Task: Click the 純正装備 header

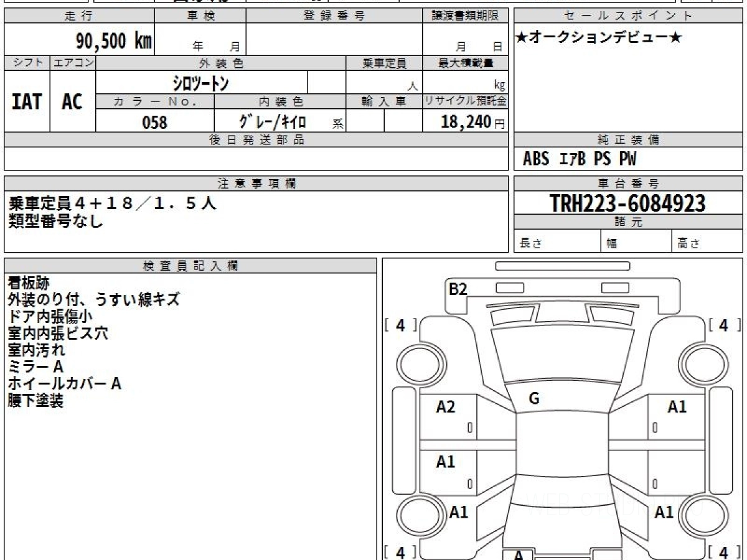Action: (x=629, y=140)
